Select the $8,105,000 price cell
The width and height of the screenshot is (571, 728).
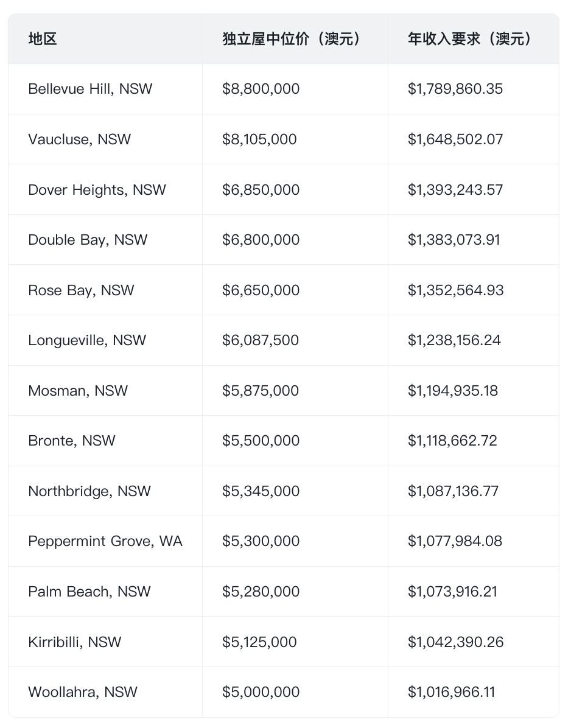click(259, 139)
